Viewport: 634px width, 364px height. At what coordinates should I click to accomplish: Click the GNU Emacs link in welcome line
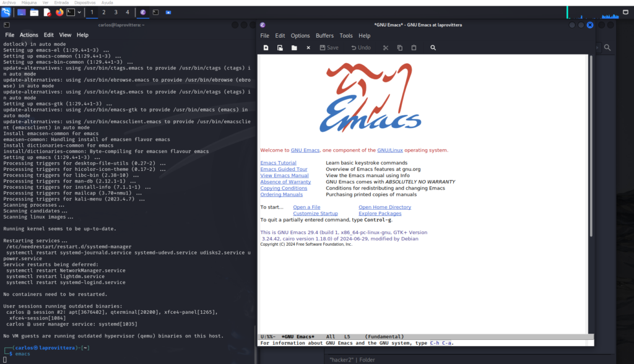pos(305,150)
